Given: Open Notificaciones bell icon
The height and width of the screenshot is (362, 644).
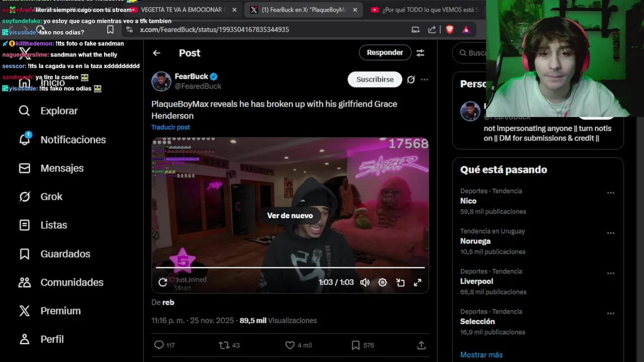Looking at the screenshot, I should [x=24, y=139].
